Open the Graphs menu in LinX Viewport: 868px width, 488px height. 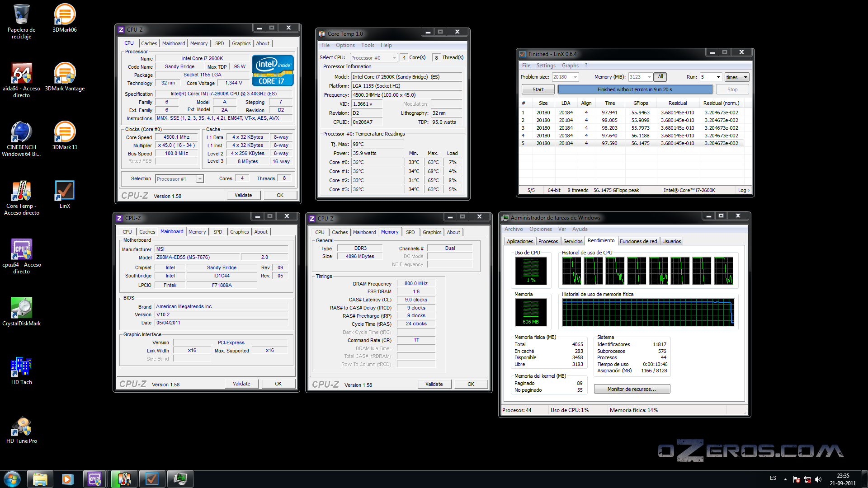[x=570, y=66]
